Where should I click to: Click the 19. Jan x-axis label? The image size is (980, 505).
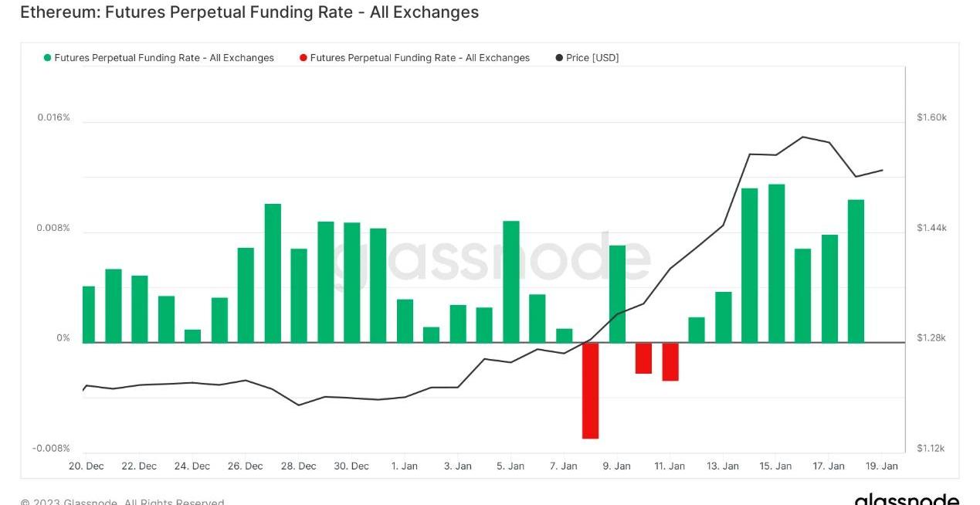881,466
